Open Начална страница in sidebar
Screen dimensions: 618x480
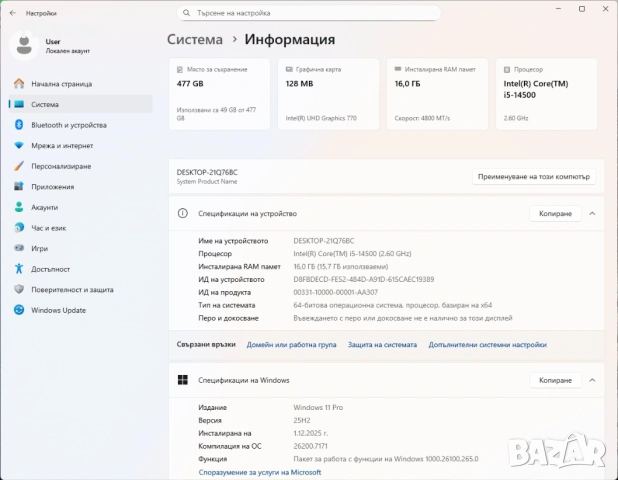click(80, 84)
